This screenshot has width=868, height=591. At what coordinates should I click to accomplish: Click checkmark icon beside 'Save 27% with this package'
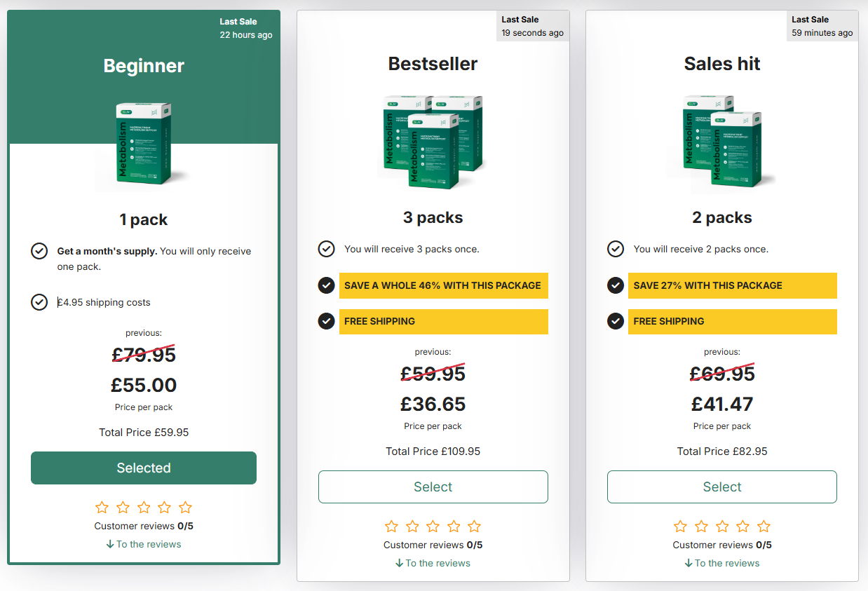pos(616,285)
